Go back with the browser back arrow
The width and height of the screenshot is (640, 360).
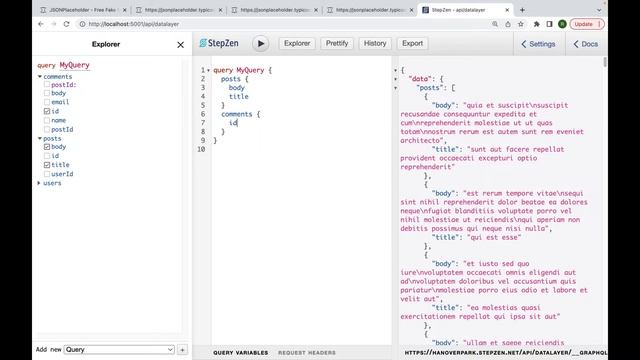[41, 24]
